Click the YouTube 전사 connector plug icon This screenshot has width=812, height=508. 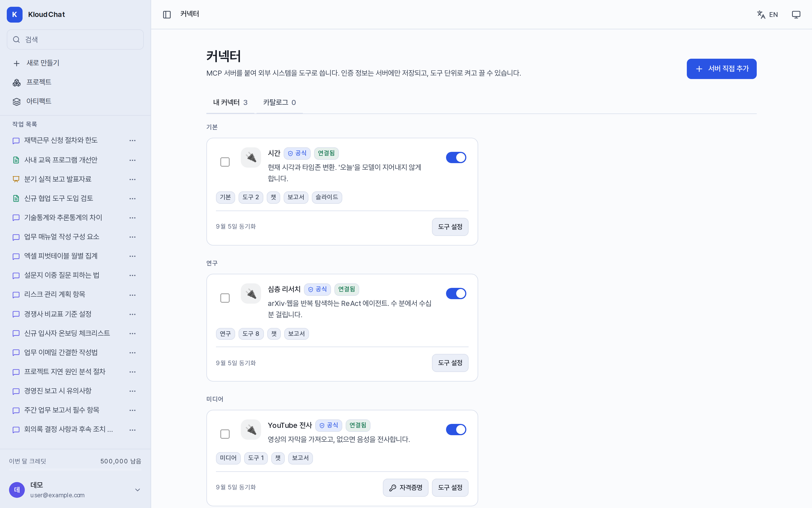tap(251, 429)
